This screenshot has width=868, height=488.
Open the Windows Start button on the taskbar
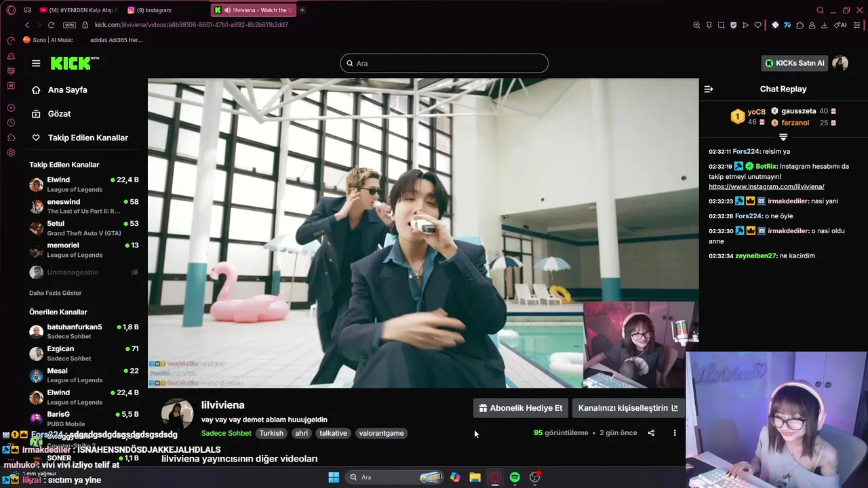point(334,477)
